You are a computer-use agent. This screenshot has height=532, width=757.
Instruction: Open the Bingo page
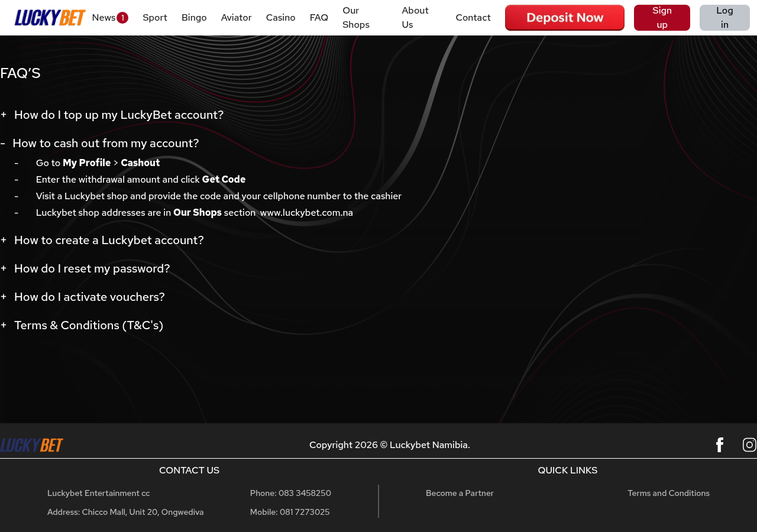point(194,18)
